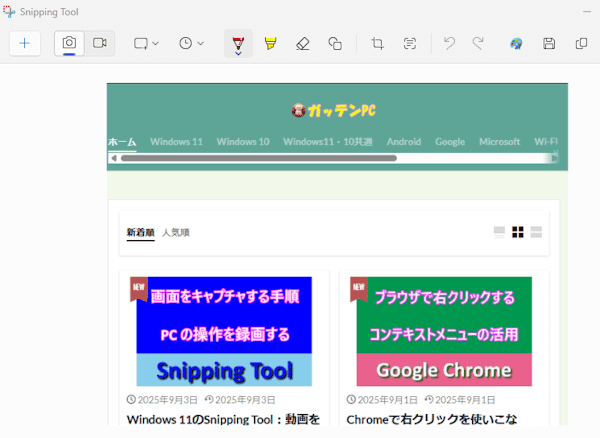Start a new snip with the plus button
Screen dimensions: 600x438
tap(24, 44)
